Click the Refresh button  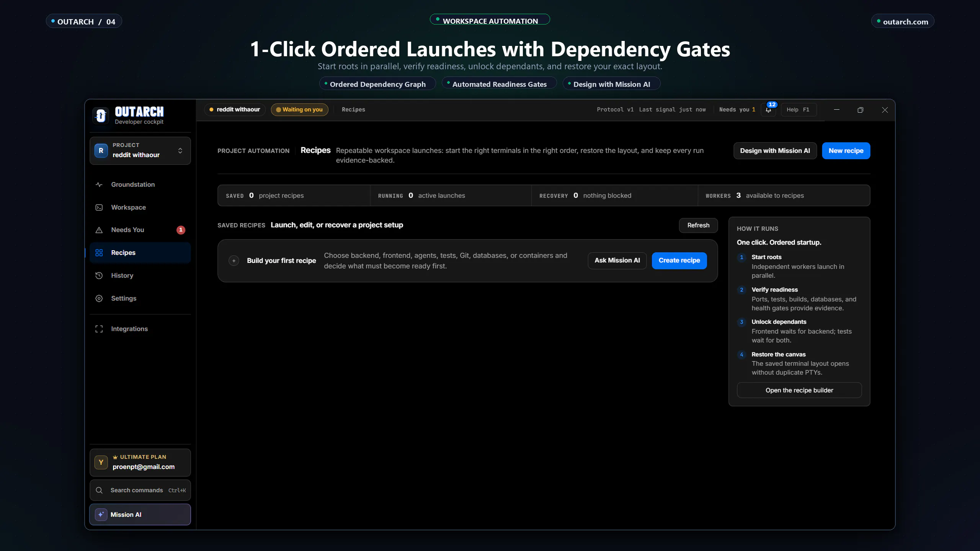point(698,225)
